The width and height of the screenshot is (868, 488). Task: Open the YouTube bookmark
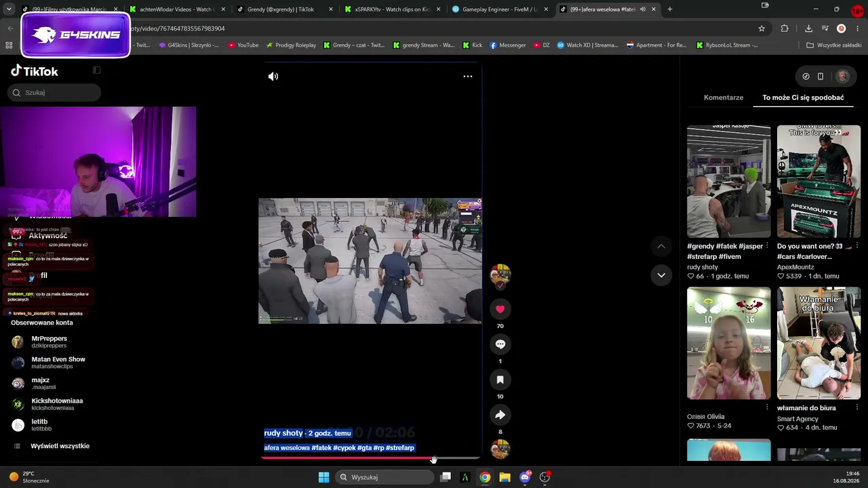click(243, 45)
